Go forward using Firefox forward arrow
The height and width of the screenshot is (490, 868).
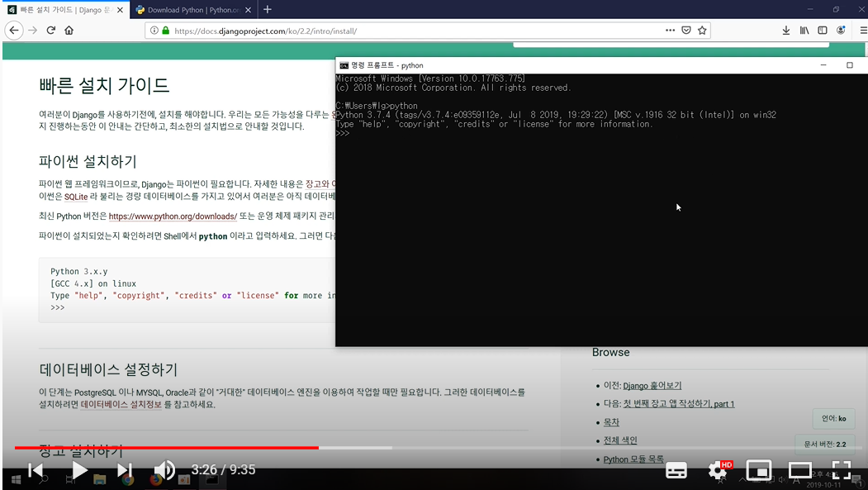click(33, 31)
